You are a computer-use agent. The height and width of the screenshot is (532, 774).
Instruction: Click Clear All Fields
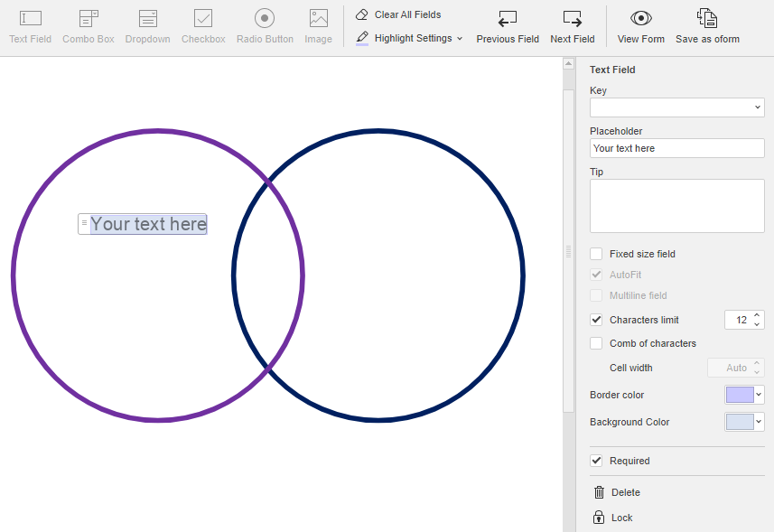[x=404, y=14]
